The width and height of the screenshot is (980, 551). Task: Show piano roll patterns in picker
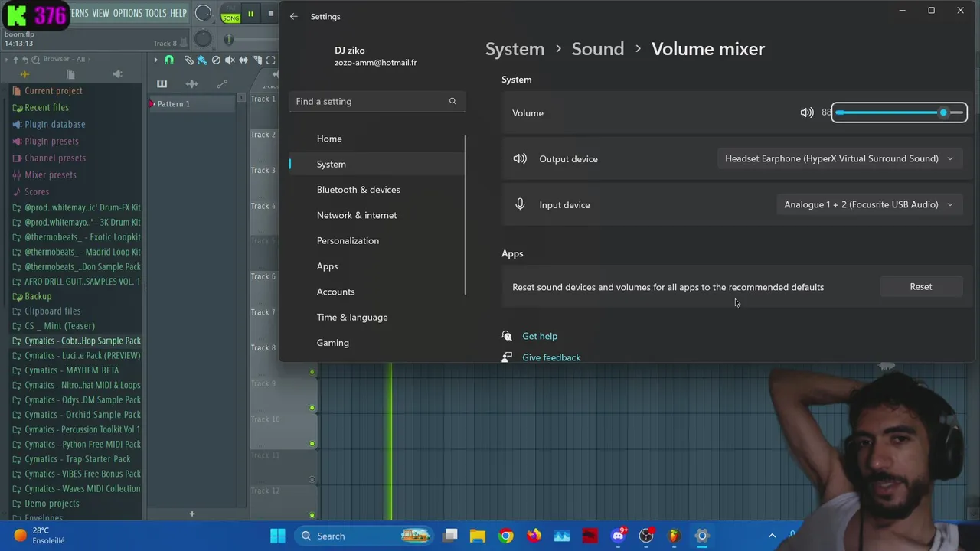[x=162, y=83]
